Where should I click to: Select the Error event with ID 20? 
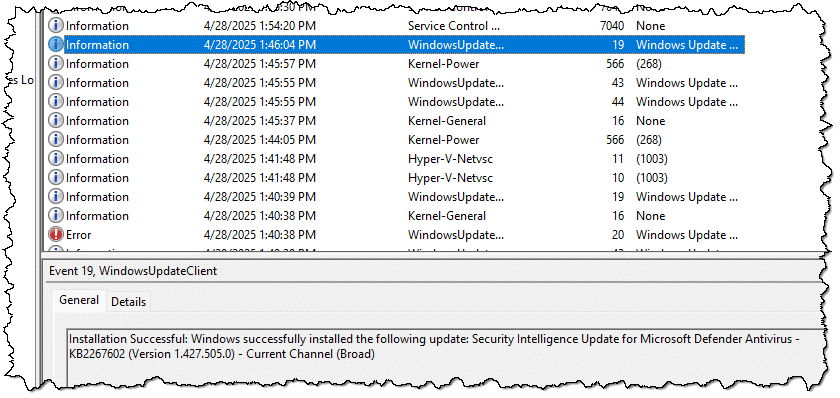(x=395, y=235)
